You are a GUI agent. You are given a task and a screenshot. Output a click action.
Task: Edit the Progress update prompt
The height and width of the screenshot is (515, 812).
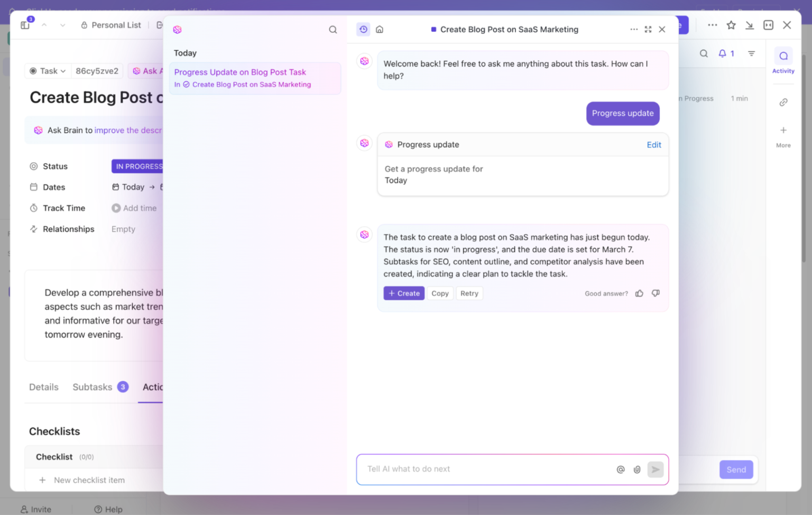[654, 144]
